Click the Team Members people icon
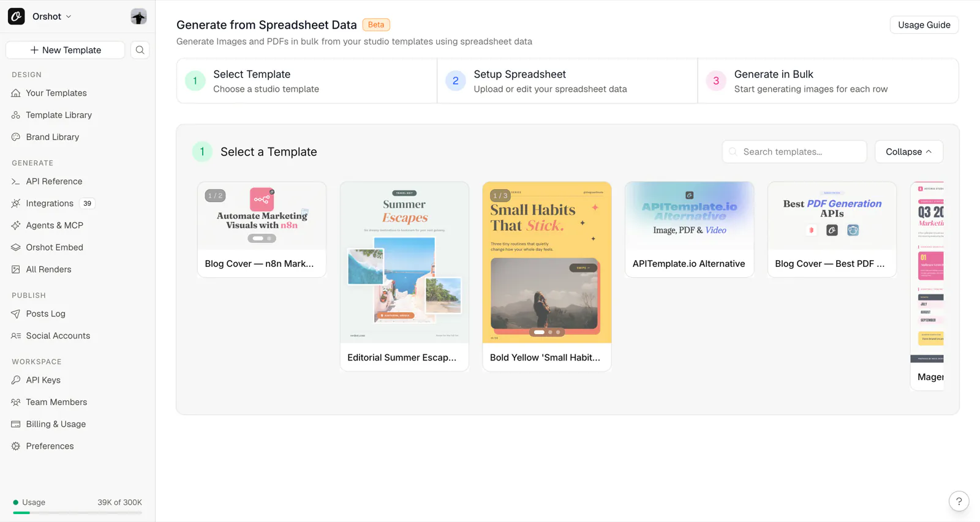 (x=16, y=402)
